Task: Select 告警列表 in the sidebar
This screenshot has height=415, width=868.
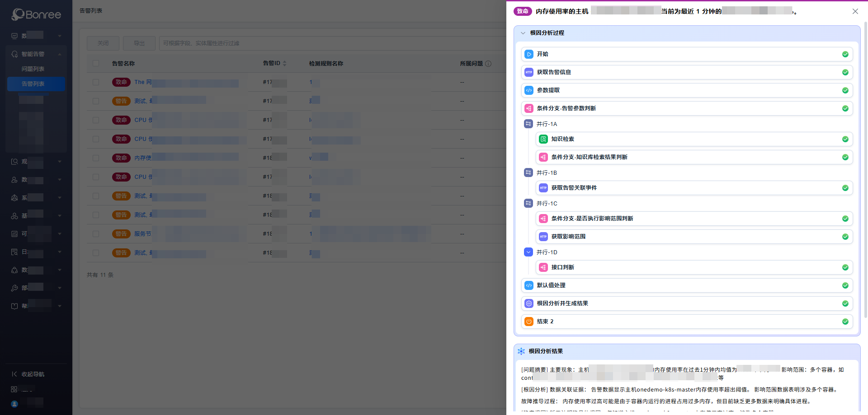Action: [33, 84]
